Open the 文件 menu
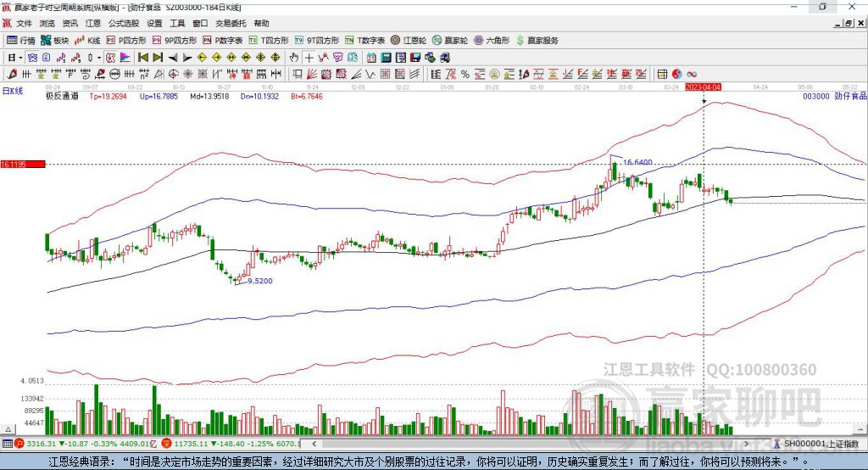Viewport: 868px width, 470px height. pos(24,23)
